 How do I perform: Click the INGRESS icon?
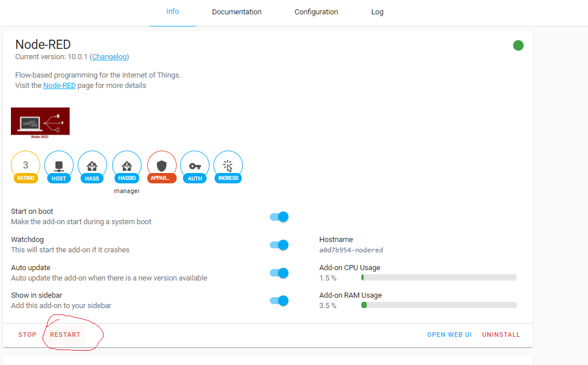(x=228, y=164)
